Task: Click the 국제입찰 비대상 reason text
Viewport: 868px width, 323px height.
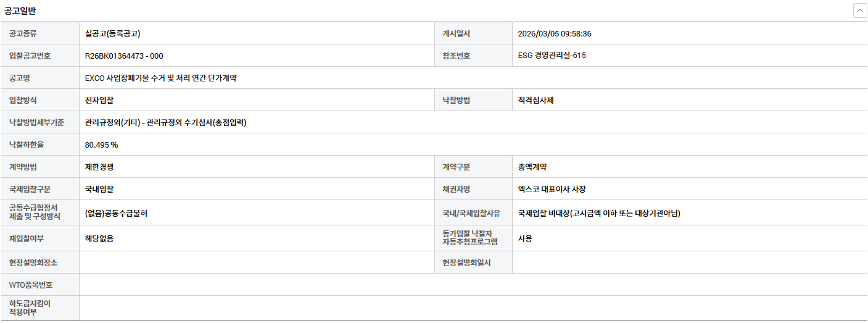Action: coord(599,213)
